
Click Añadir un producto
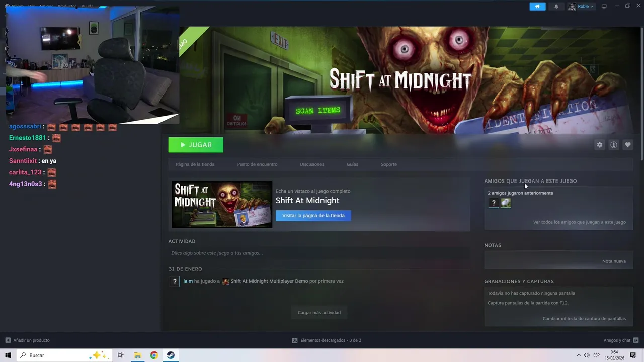click(31, 340)
